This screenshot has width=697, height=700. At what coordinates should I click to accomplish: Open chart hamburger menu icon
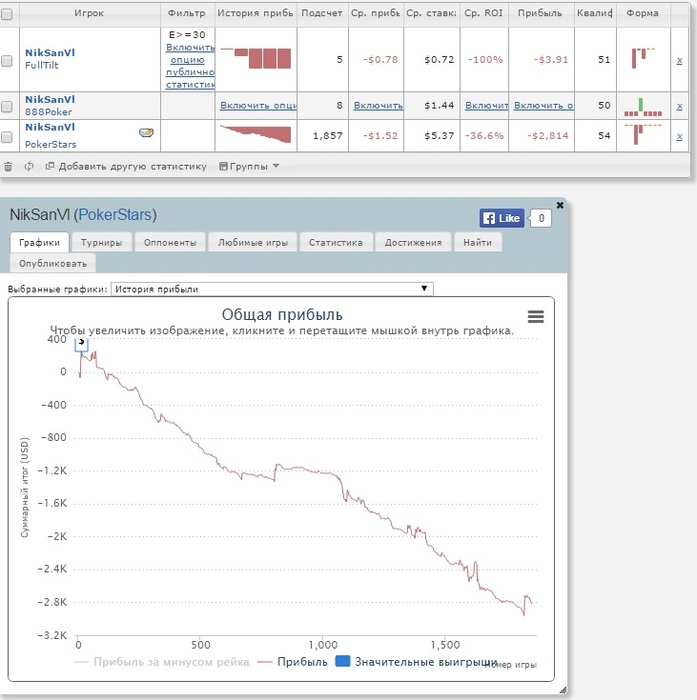click(x=536, y=317)
